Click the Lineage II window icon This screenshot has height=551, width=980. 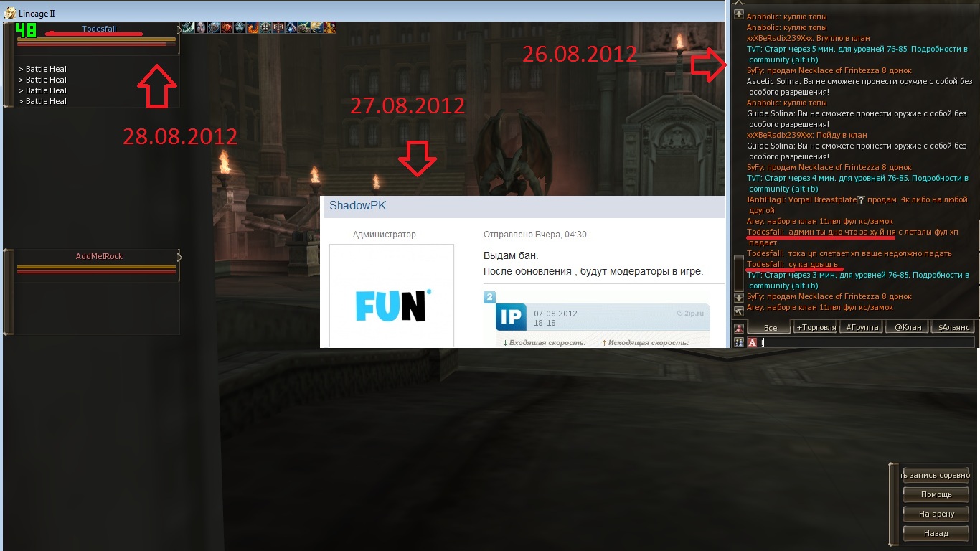11,14
